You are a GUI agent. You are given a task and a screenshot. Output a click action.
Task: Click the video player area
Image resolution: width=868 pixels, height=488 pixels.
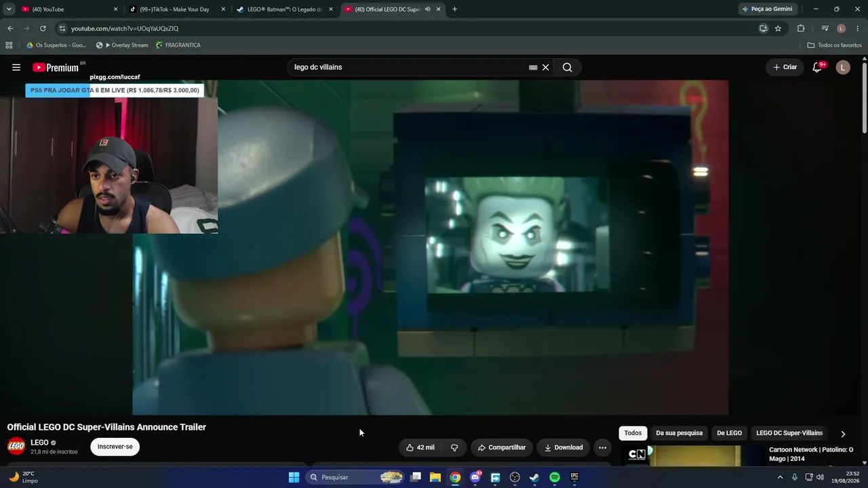[431, 247]
